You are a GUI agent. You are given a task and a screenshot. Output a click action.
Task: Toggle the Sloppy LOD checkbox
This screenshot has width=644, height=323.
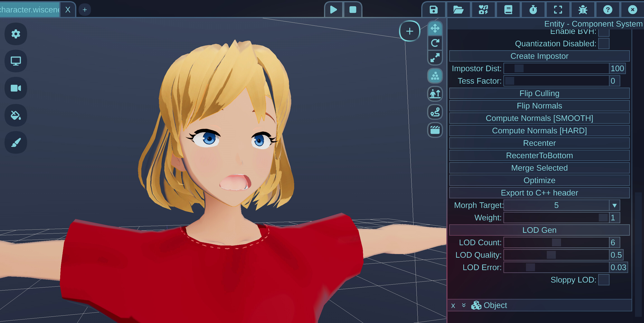pos(604,280)
